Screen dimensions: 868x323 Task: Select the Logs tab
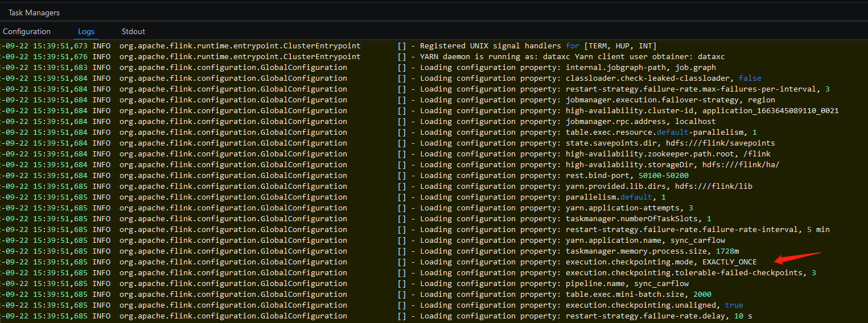[x=87, y=31]
